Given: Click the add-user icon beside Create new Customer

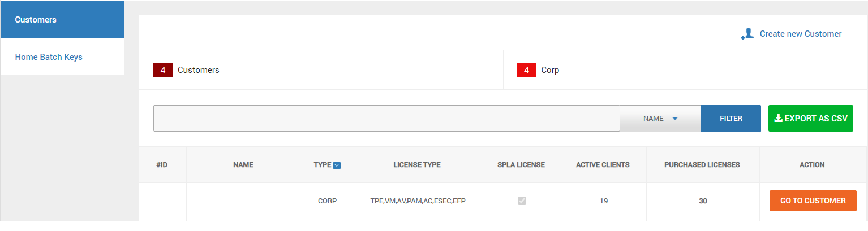Looking at the screenshot, I should coord(747,34).
